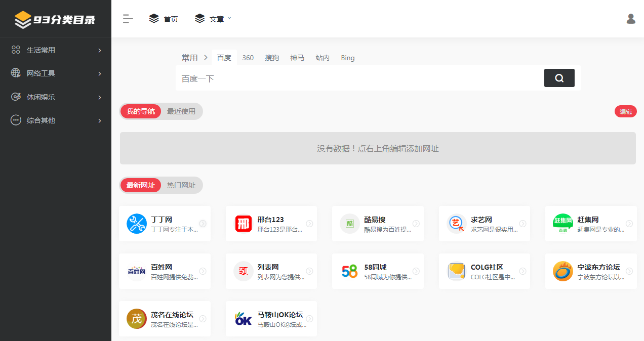Switch to 最新网址 tab
Image resolution: width=644 pixels, height=341 pixels.
click(x=141, y=185)
